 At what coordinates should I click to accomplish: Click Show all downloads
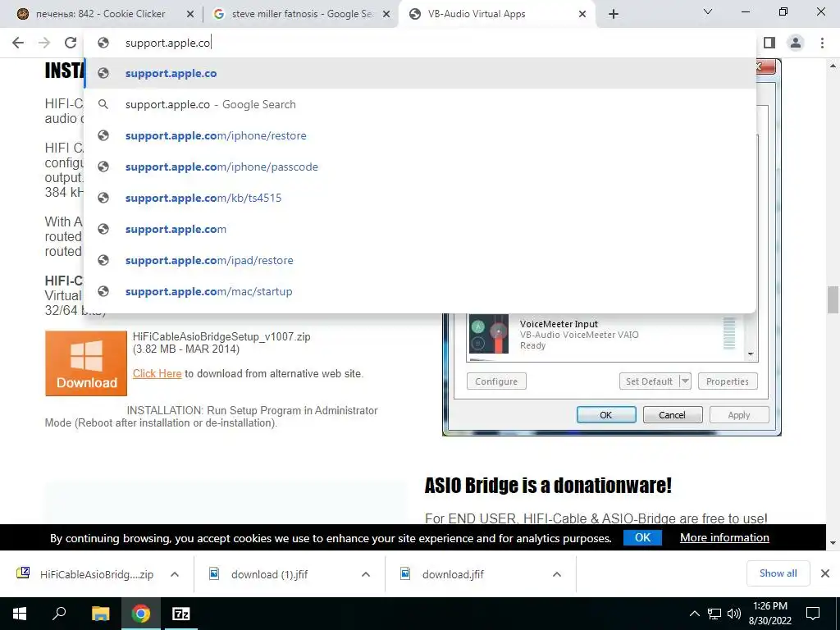778,573
